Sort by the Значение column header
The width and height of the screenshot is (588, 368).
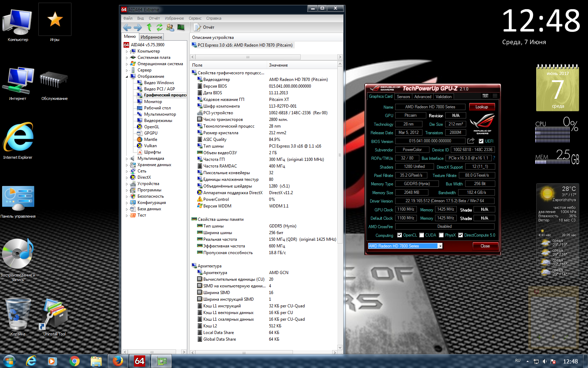[x=301, y=65]
